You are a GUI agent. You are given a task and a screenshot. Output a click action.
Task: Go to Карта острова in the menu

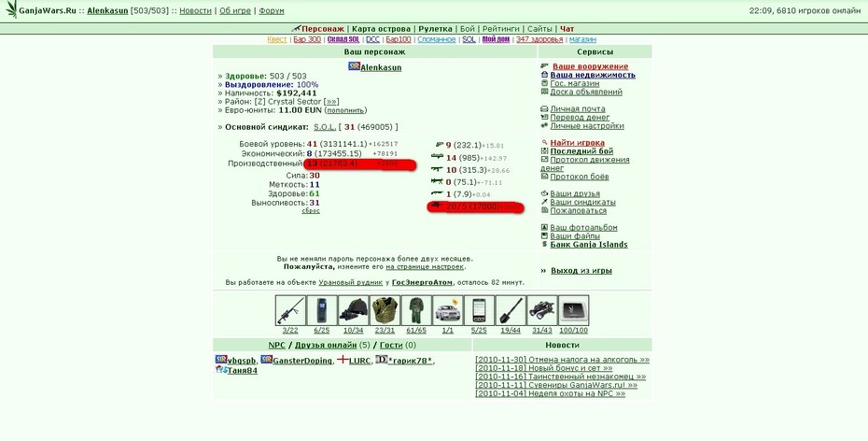tap(382, 29)
